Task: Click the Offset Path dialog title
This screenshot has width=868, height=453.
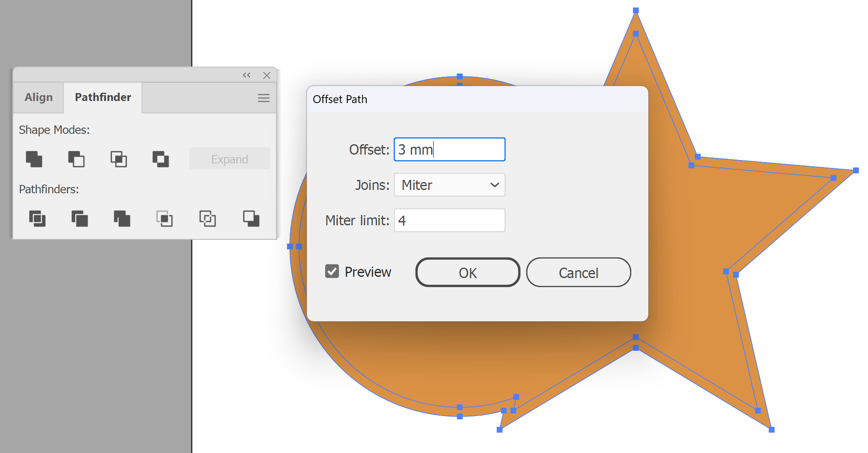Action: point(340,99)
